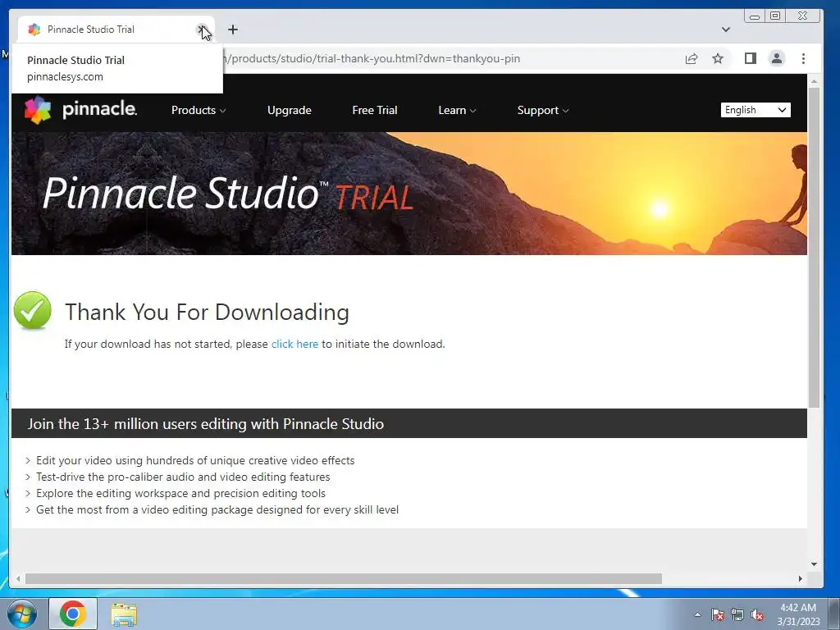Click pinnaclesys.com in tab tooltip
This screenshot has width=840, height=630.
[65, 76]
